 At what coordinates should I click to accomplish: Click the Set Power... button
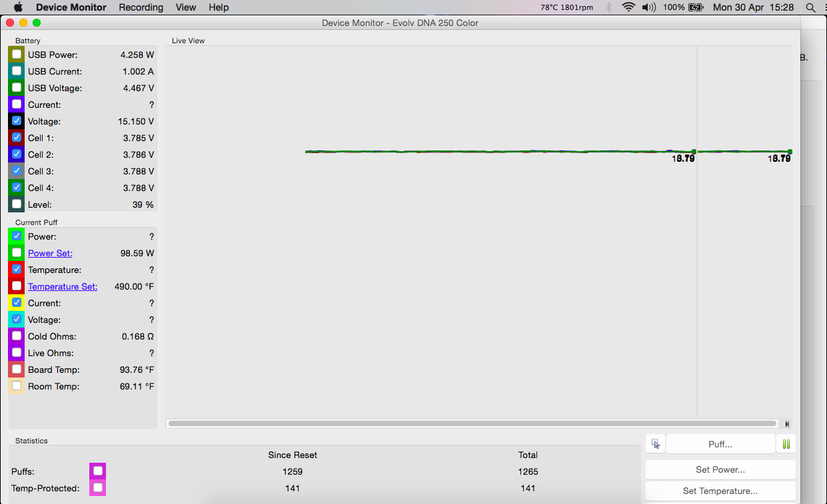pos(720,469)
